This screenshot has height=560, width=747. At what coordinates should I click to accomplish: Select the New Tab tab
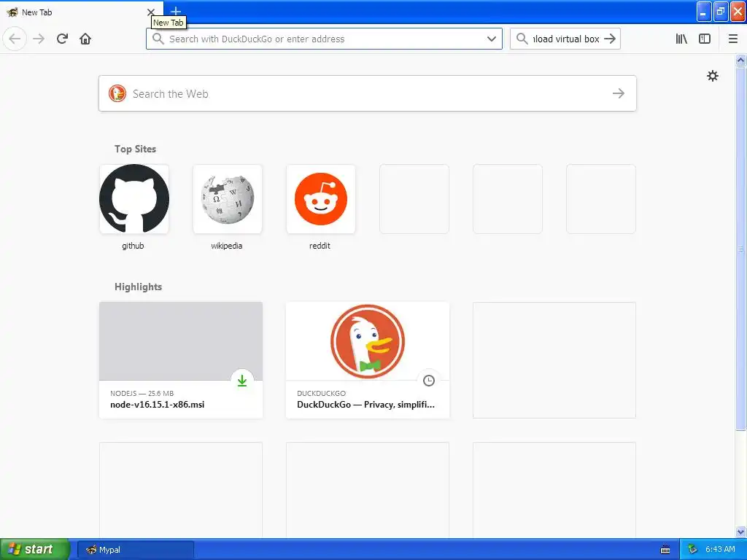[82, 12]
